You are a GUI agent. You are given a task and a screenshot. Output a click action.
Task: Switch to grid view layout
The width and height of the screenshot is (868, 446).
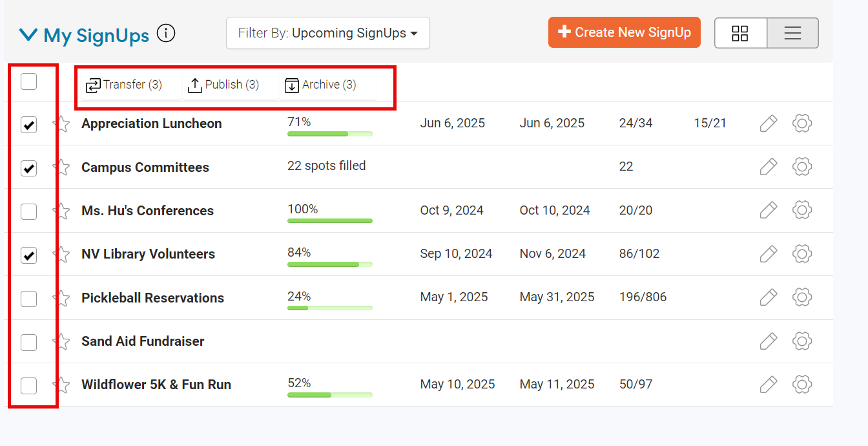coord(740,33)
